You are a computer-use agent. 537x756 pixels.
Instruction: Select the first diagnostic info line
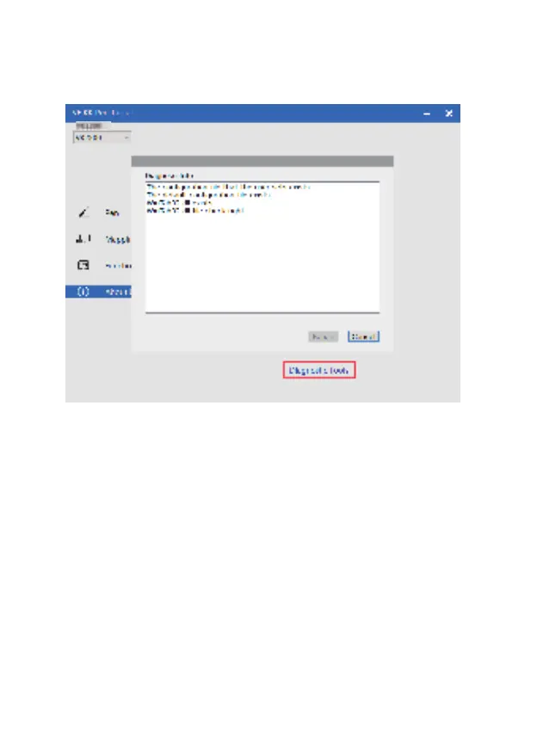[228, 187]
